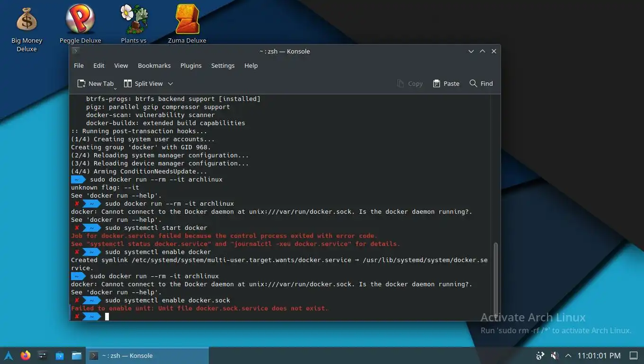
Task: Open the Edit menu
Action: (98, 65)
